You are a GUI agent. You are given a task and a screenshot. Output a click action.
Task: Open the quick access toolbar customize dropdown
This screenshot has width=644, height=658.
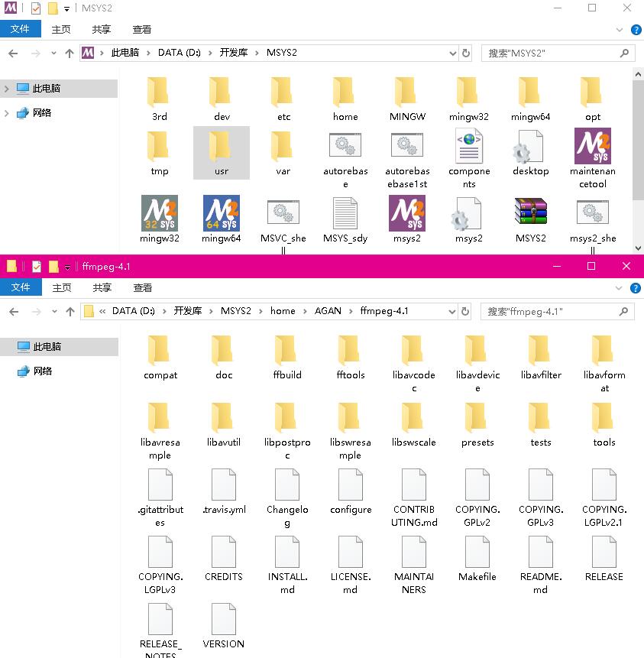(x=67, y=8)
